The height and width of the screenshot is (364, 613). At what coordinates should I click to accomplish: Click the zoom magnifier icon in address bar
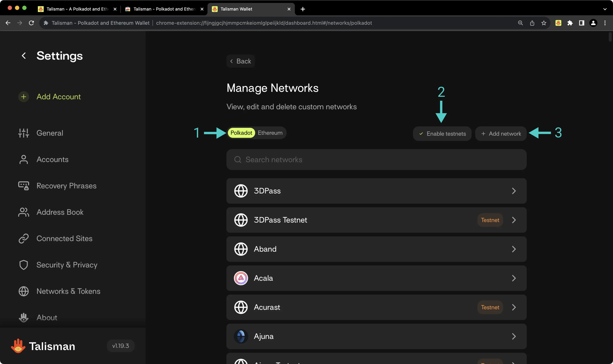(x=520, y=23)
